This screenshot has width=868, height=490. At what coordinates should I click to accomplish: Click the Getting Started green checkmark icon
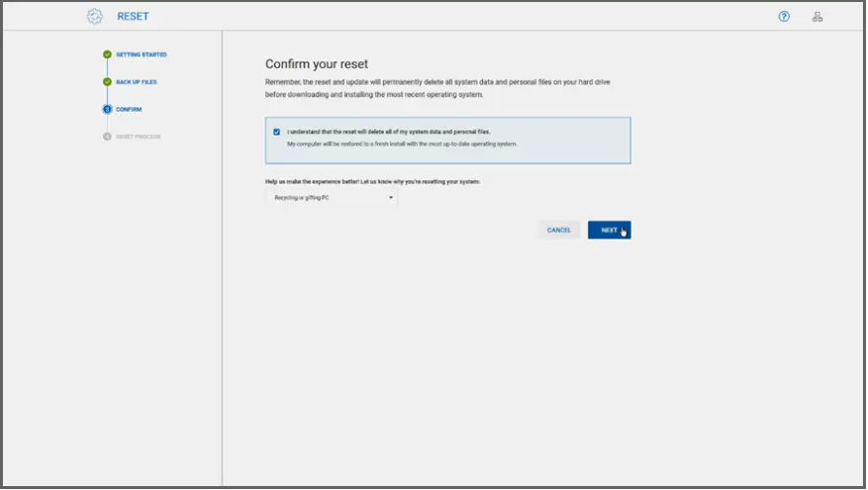107,55
